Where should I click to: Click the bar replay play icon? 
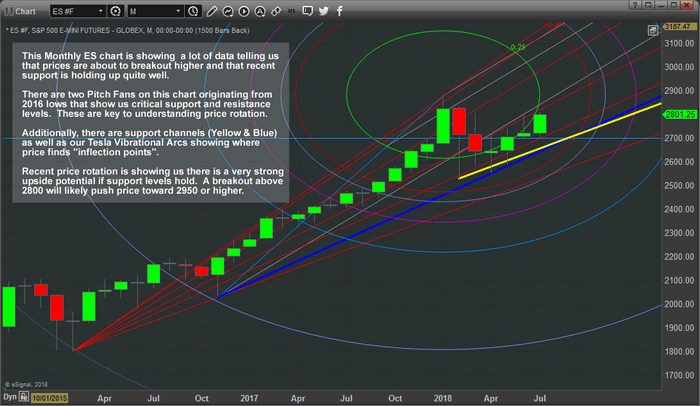click(x=244, y=11)
